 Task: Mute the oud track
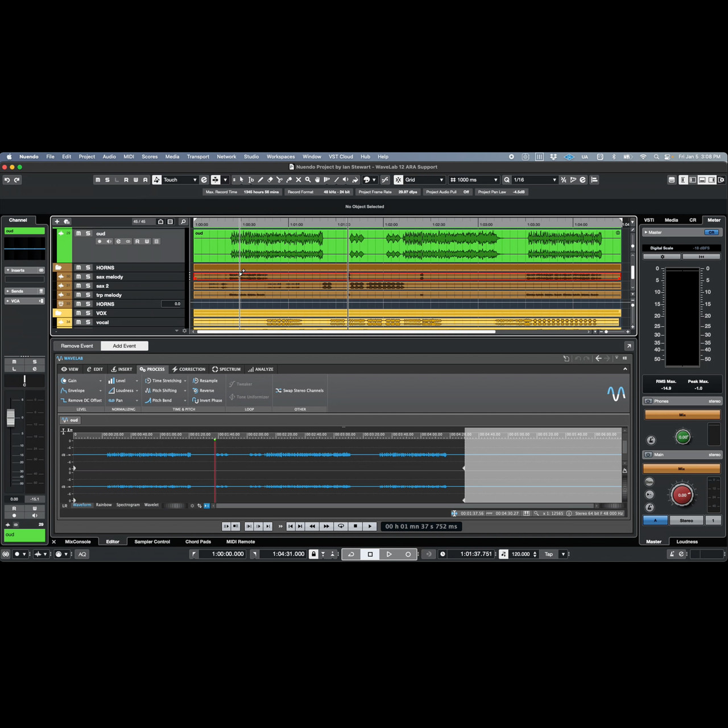pyautogui.click(x=78, y=233)
